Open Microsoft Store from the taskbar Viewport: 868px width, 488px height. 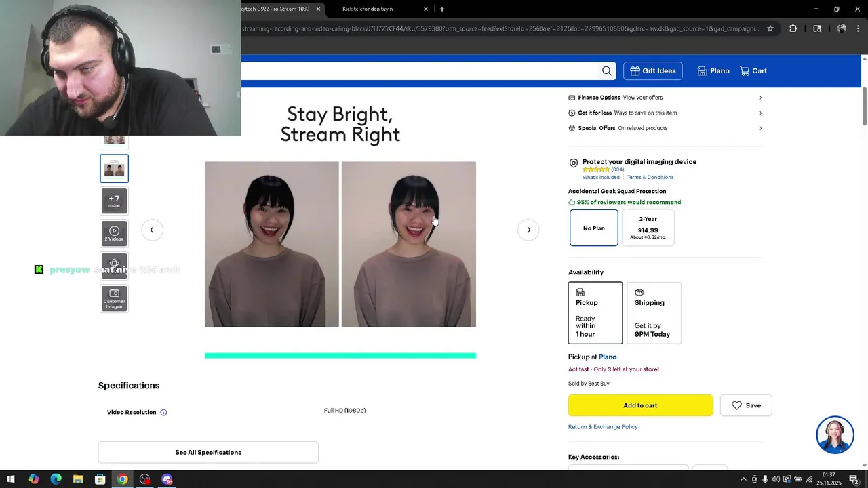(100, 479)
